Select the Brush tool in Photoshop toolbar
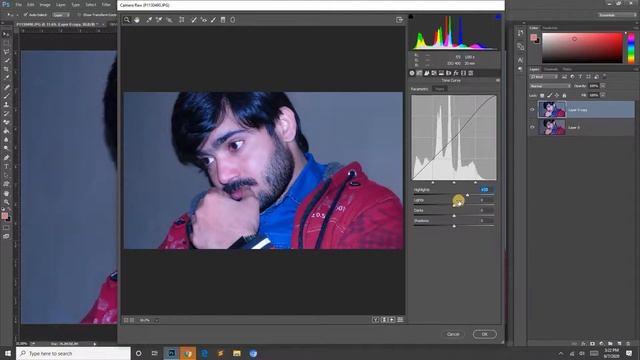 pos(6,96)
